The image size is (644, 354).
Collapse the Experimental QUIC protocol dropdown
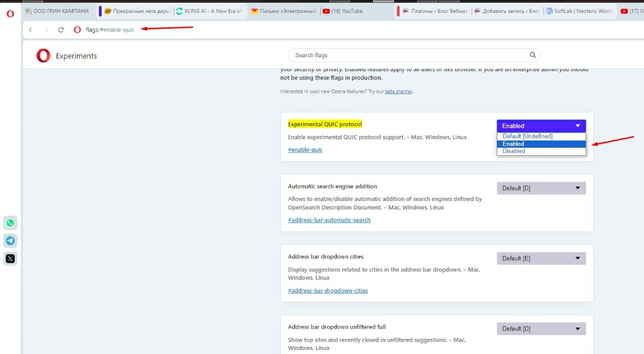(541, 126)
